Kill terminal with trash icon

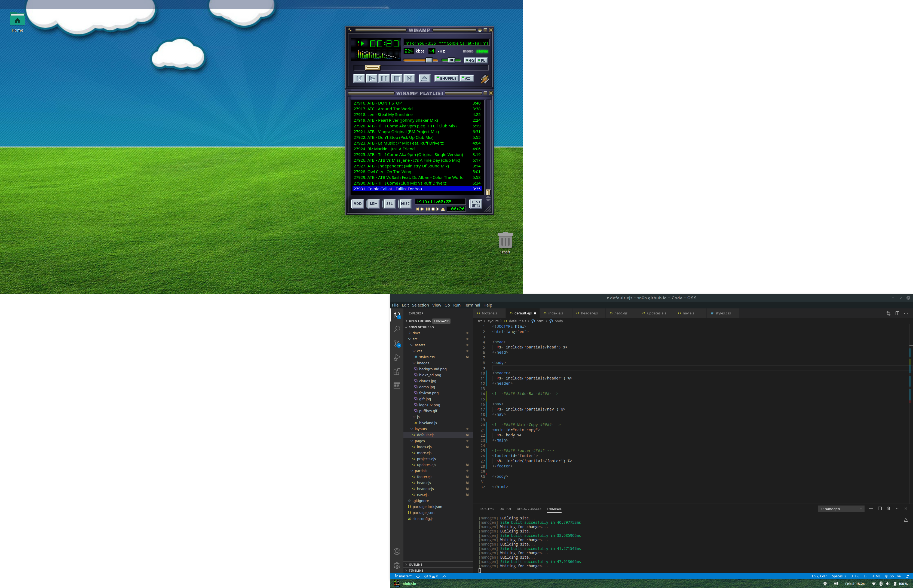tap(888, 509)
